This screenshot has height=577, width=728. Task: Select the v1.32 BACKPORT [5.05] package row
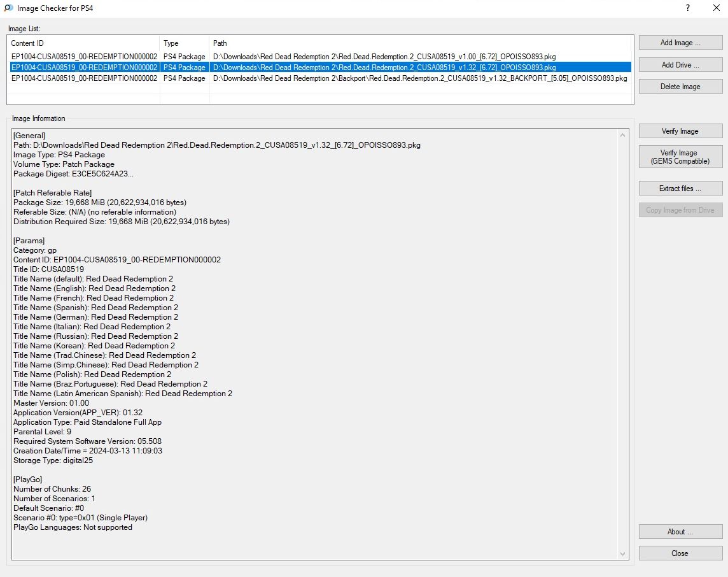pyautogui.click(x=320, y=78)
